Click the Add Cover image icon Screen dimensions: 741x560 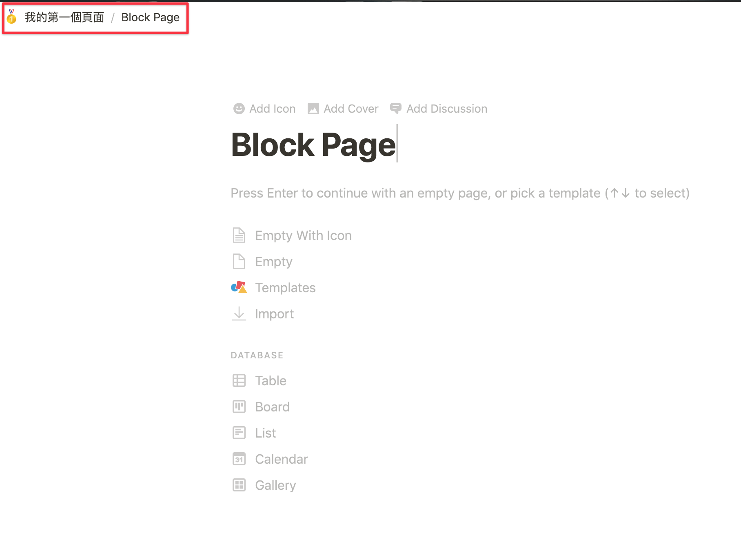(x=313, y=109)
